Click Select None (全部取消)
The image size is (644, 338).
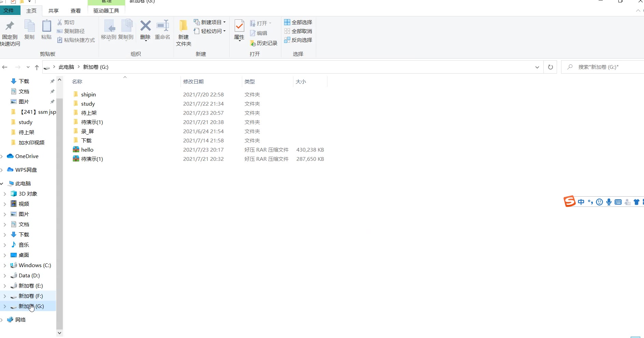(x=298, y=31)
